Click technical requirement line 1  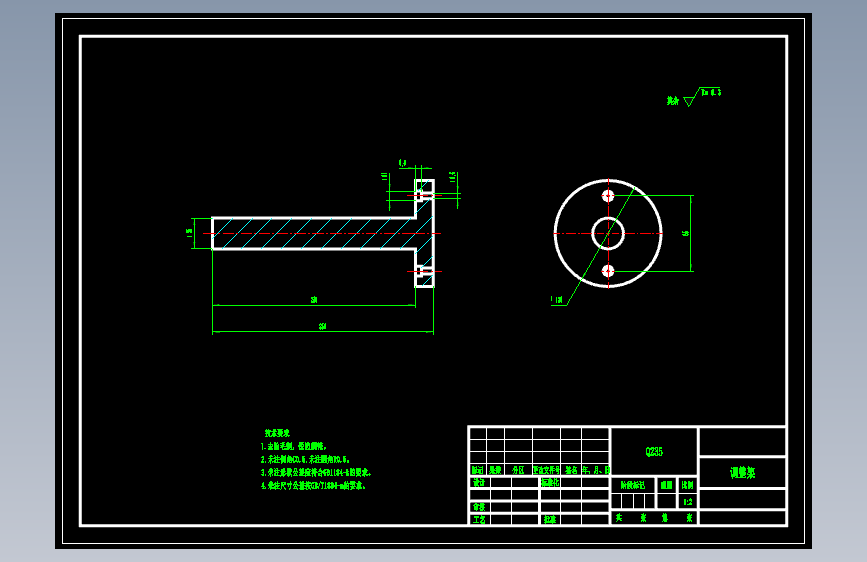294,446
